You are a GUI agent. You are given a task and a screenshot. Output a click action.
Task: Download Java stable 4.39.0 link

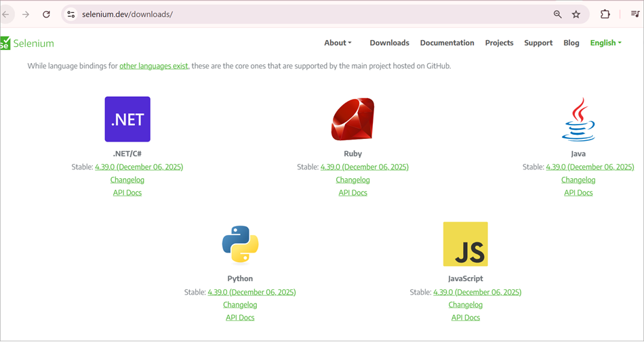point(590,167)
